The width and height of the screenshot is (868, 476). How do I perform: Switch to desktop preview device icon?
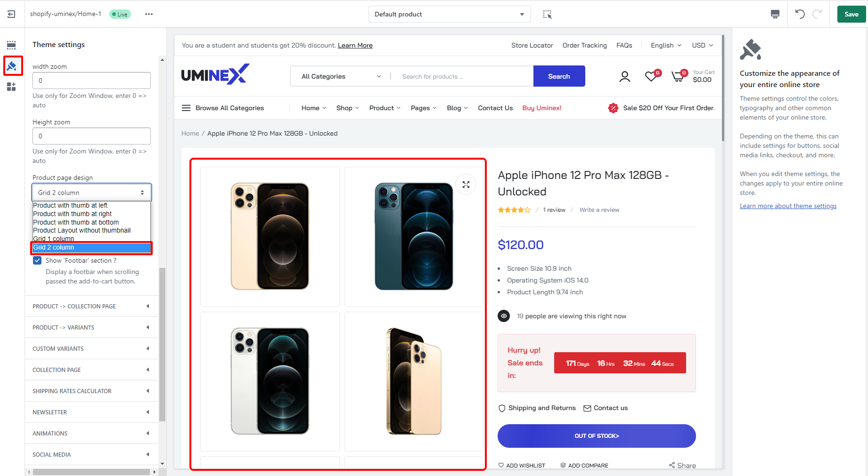pos(775,14)
